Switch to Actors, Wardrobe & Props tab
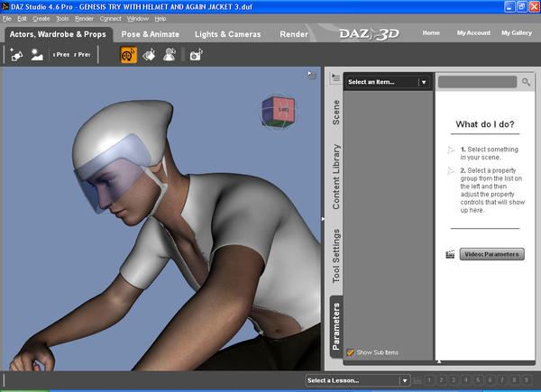The width and height of the screenshot is (541, 392). pos(58,34)
